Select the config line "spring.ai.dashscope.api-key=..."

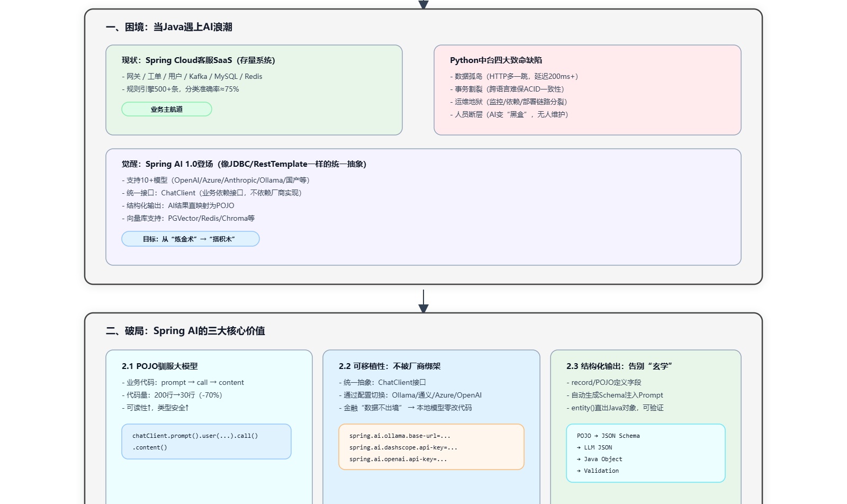click(403, 447)
